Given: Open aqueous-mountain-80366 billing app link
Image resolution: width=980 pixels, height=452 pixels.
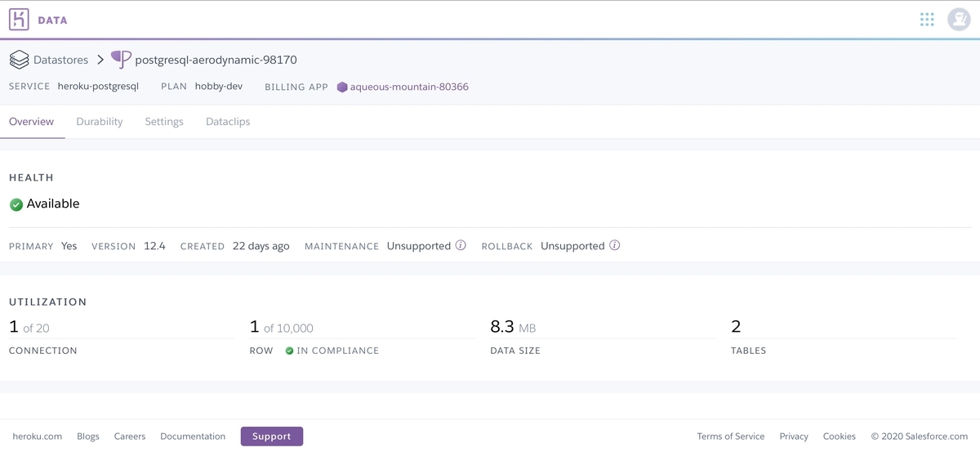Looking at the screenshot, I should click(409, 87).
